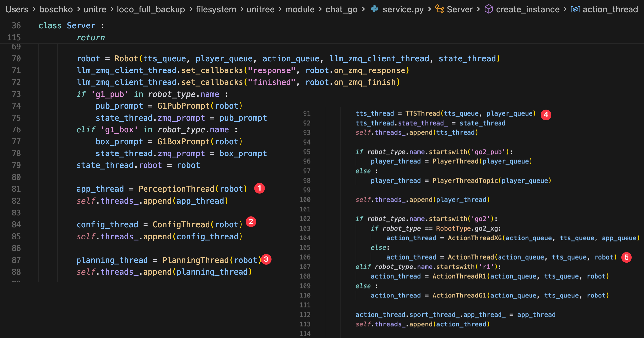Click 'ActionThreadR1' on line 108
Image resolution: width=644 pixels, height=338 pixels.
(459, 276)
